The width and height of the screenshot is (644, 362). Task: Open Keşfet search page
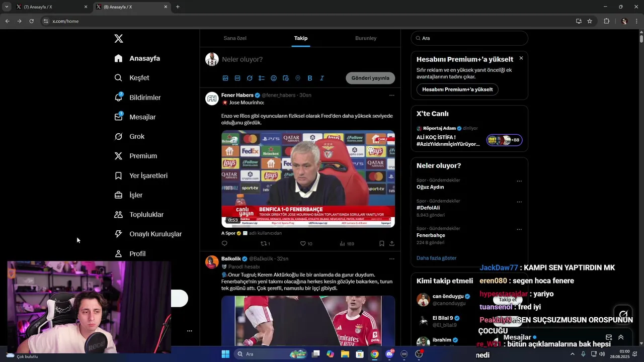click(x=132, y=78)
